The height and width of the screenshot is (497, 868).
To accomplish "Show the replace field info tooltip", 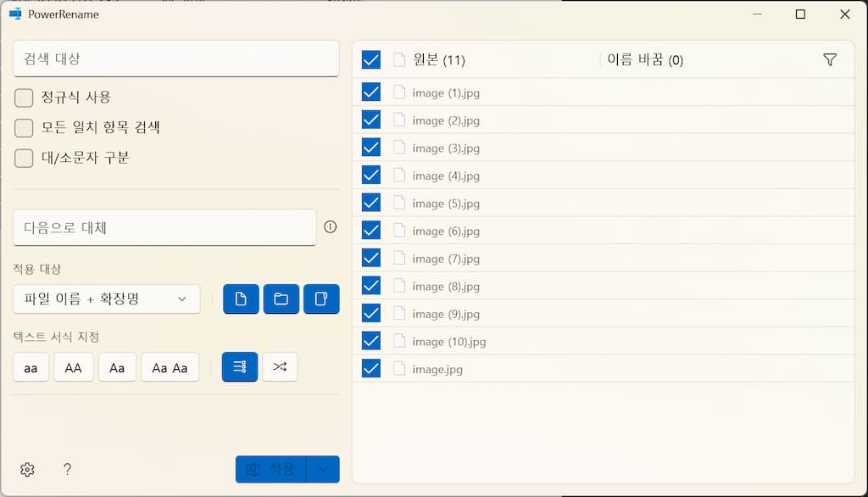I will 330,227.
